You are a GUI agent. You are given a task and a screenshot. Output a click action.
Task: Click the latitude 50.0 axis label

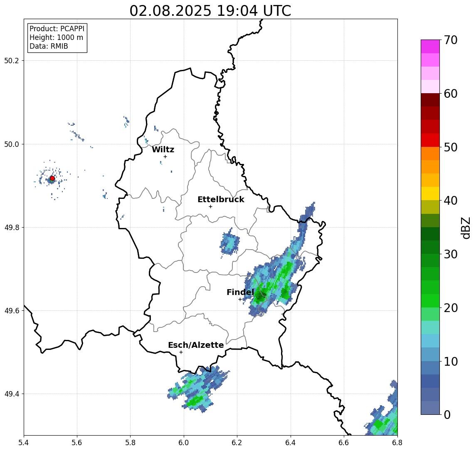12,144
